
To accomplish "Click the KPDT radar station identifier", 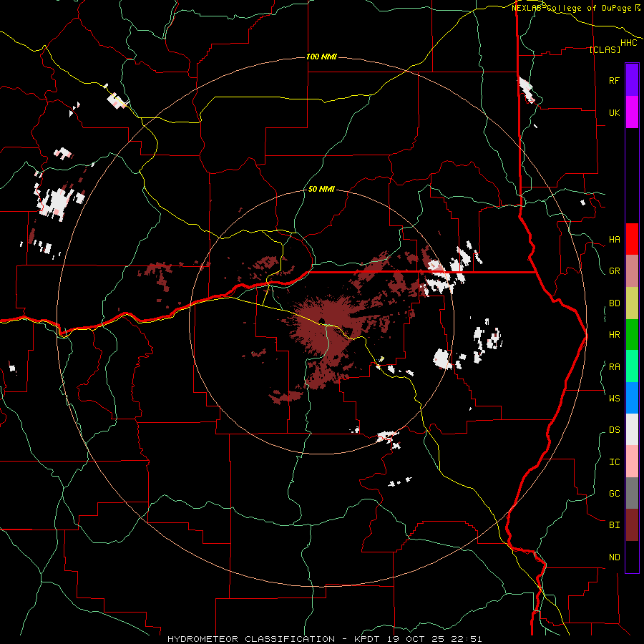I will point(367,639).
